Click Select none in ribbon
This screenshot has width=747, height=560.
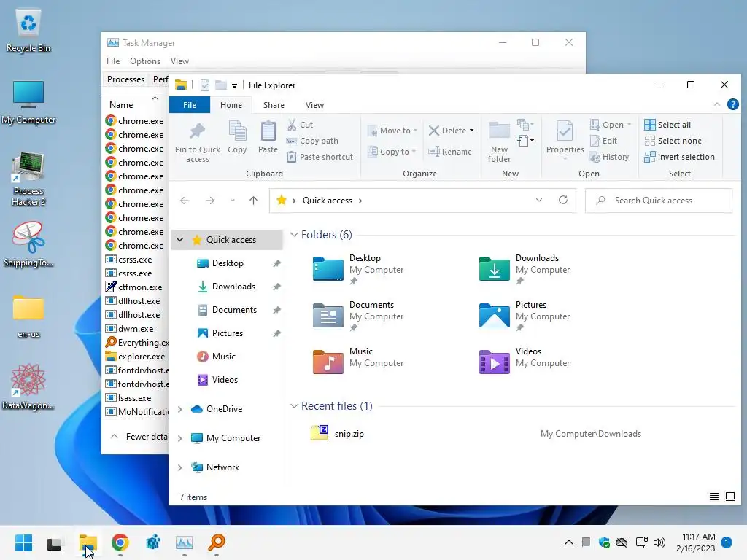(x=673, y=141)
